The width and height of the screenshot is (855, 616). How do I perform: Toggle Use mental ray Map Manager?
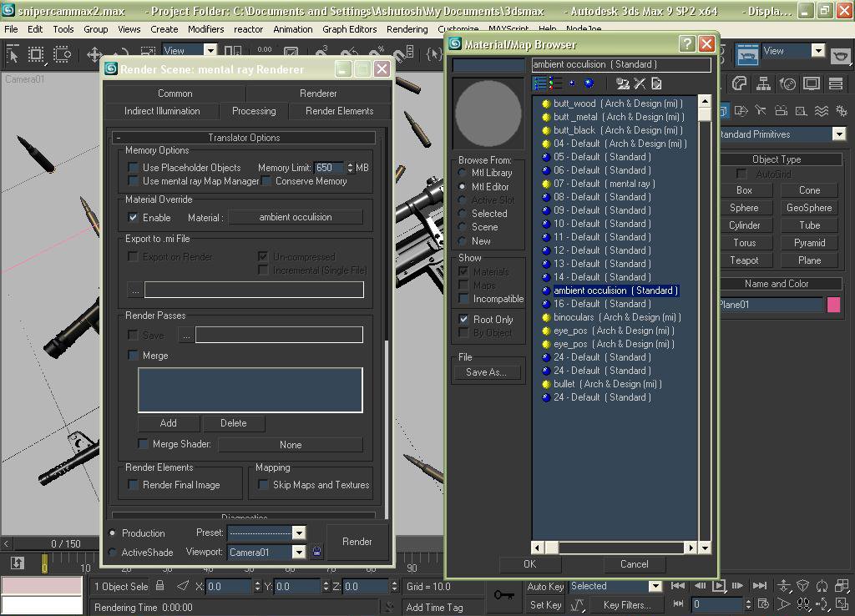coord(133,180)
